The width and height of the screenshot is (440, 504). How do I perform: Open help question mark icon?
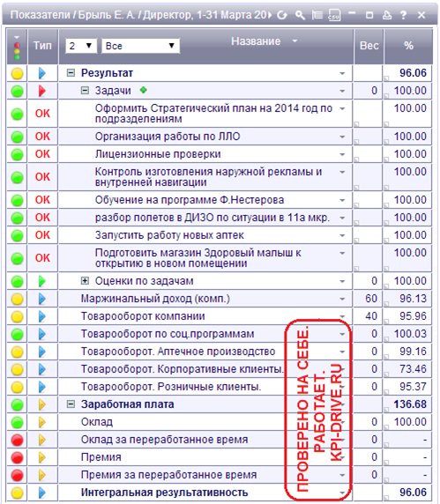coord(403,15)
